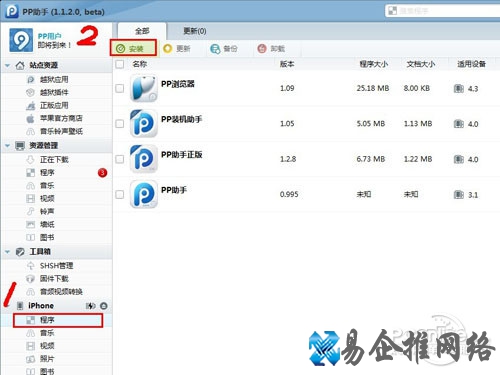The width and height of the screenshot is (500, 375).
Task: Click the PP助手 0.995 app icon
Action: tap(144, 194)
